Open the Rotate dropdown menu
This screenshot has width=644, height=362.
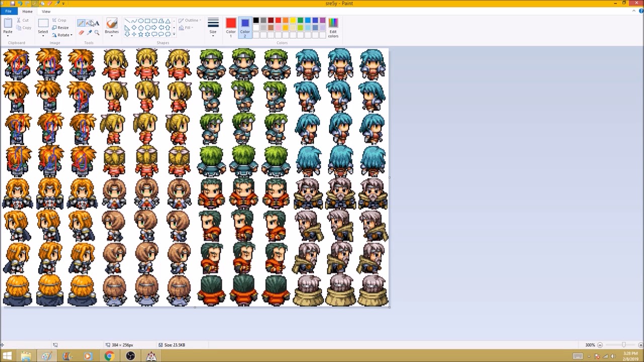[62, 35]
